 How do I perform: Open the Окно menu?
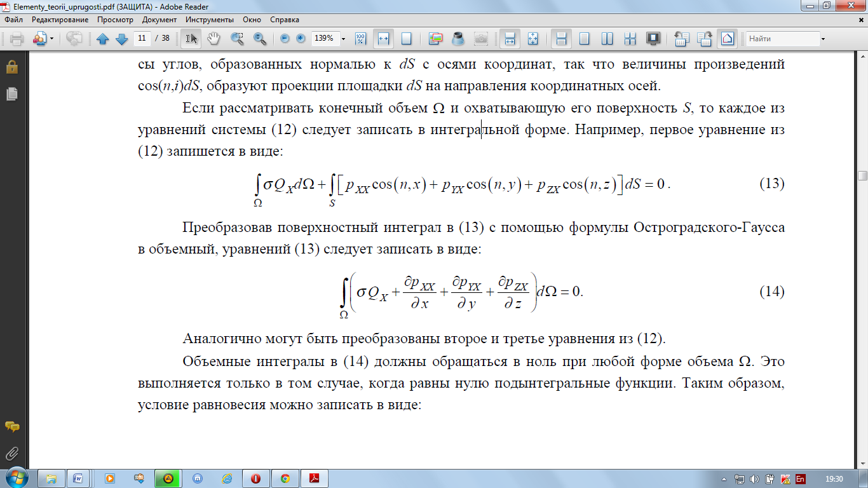tap(252, 20)
